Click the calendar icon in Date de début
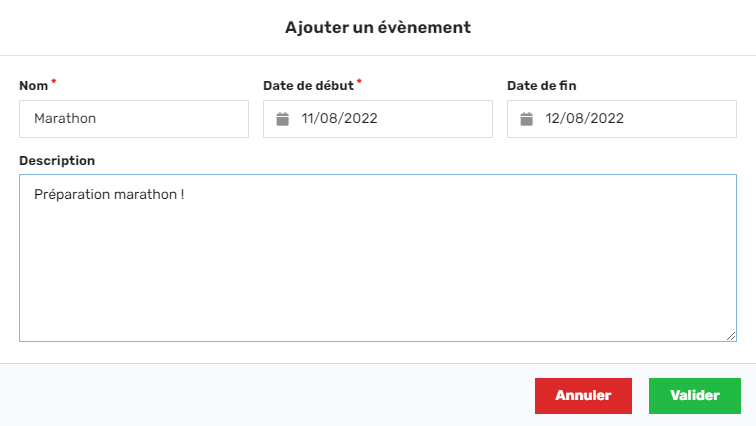 283,119
